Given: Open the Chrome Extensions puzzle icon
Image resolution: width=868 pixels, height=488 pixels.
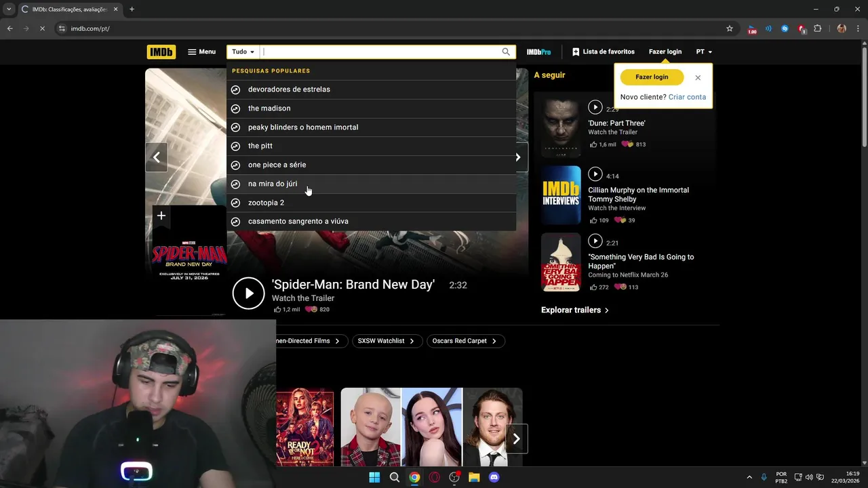Looking at the screenshot, I should pos(818,28).
